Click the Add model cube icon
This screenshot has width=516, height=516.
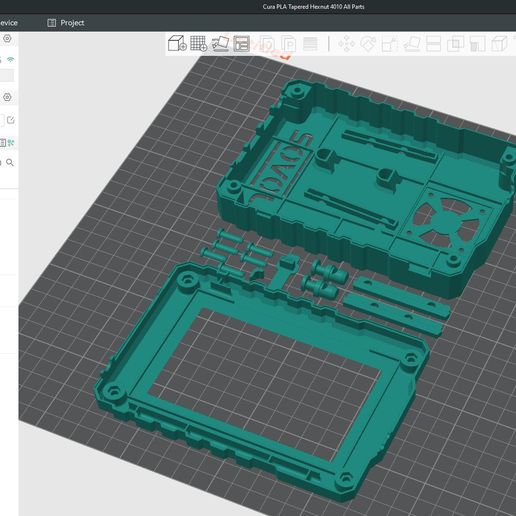pos(177,43)
